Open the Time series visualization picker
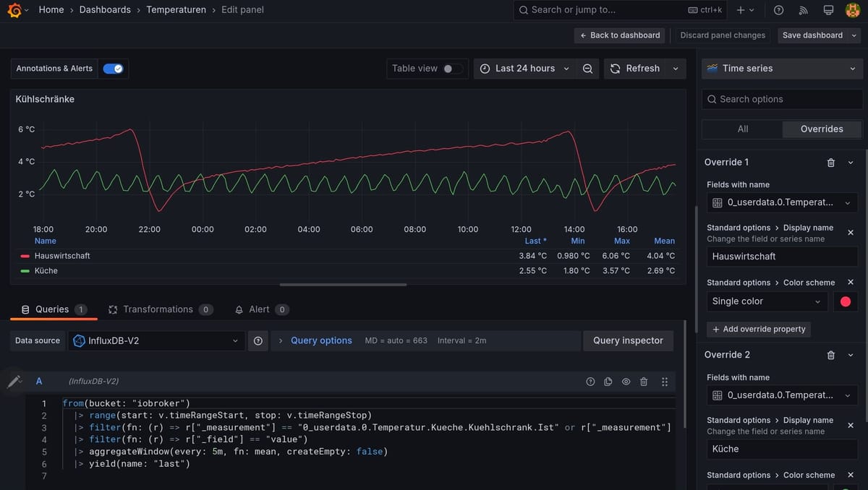 coord(782,69)
